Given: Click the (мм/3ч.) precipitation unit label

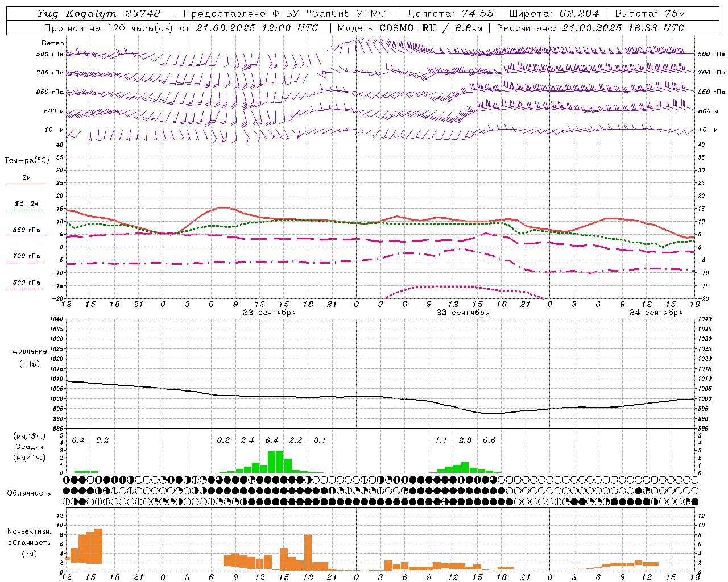Looking at the screenshot, I should [x=30, y=436].
